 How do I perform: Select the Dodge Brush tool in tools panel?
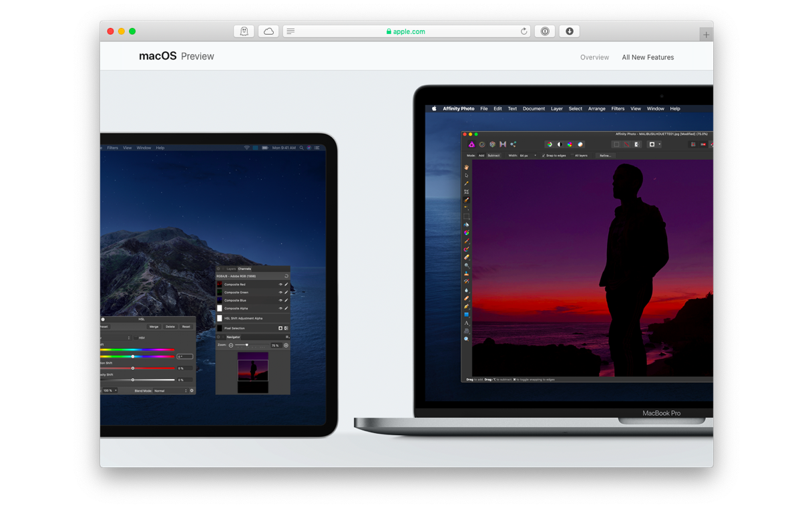tap(467, 265)
